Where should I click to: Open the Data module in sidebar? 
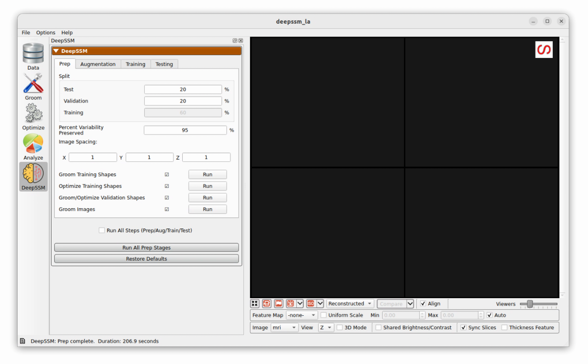(33, 56)
